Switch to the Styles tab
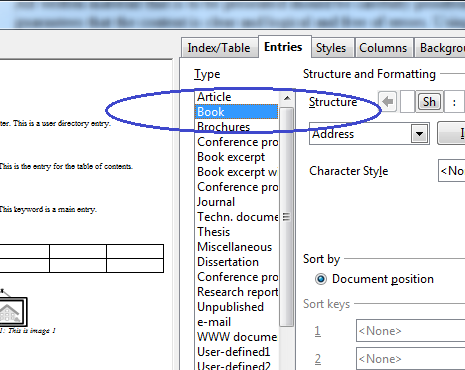The width and height of the screenshot is (465, 370). pyautogui.click(x=331, y=48)
